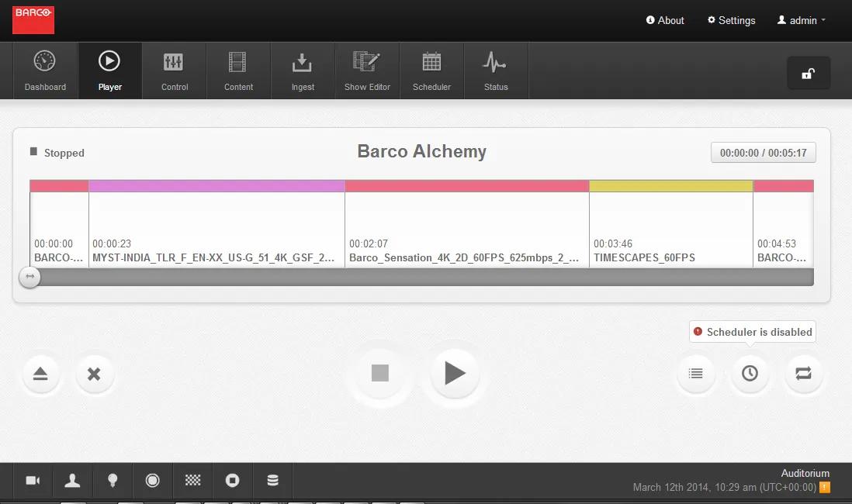Viewport: 852px width, 504px height.
Task: Click the light bulb lamp icon
Action: click(113, 481)
